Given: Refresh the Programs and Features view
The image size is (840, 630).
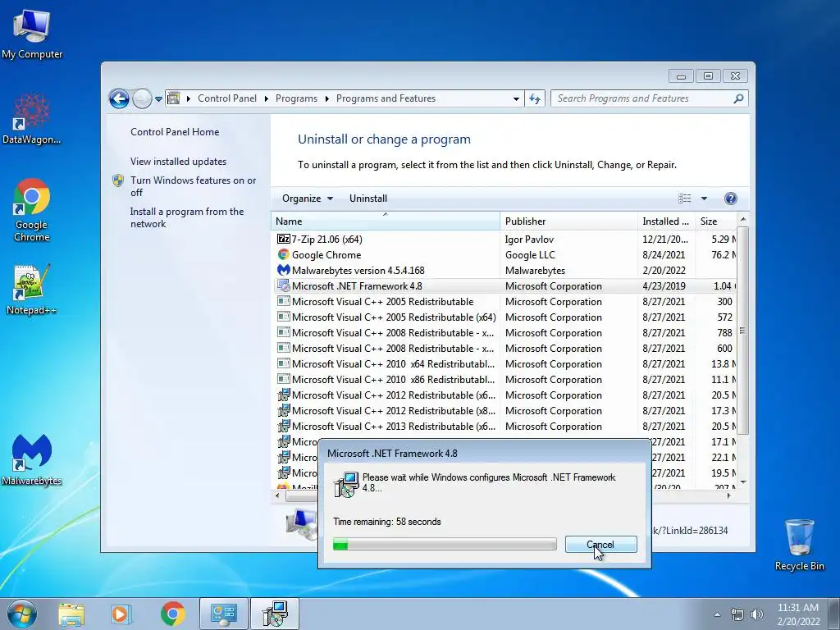Looking at the screenshot, I should pyautogui.click(x=535, y=98).
